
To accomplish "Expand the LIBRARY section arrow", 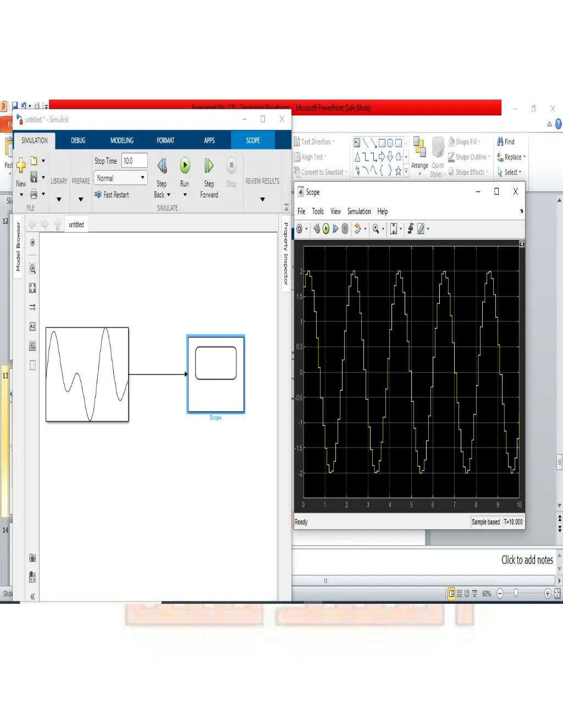I will tap(59, 199).
